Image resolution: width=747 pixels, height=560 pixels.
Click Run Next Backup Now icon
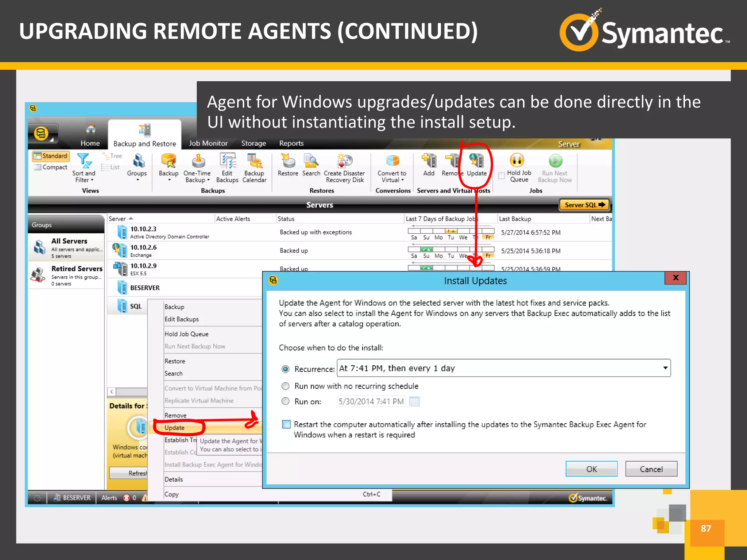(x=555, y=161)
